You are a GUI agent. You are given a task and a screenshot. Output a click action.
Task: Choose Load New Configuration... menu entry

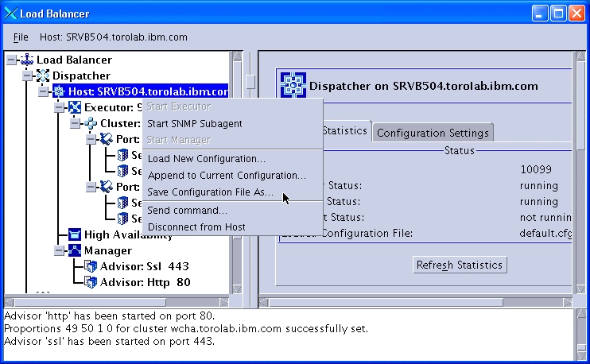[x=232, y=159]
